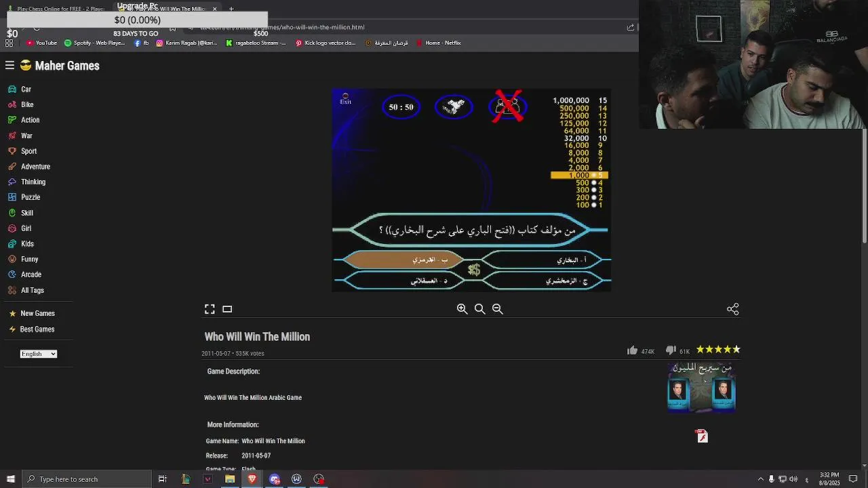Open the Flash file icon
868x488 pixels.
[x=702, y=436]
